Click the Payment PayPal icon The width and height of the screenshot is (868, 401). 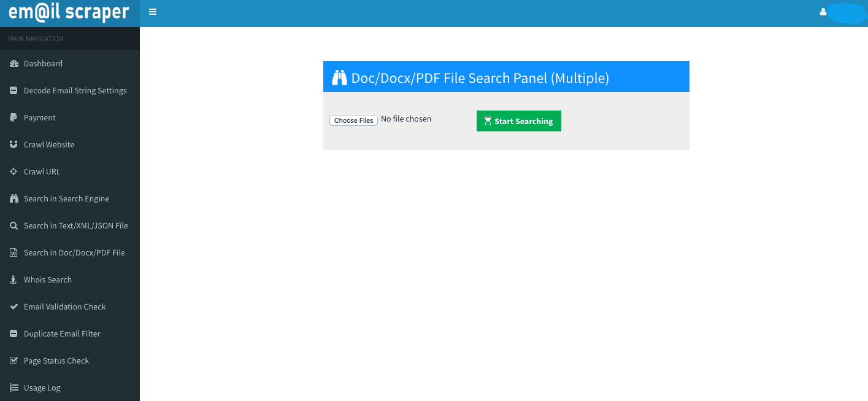[13, 118]
